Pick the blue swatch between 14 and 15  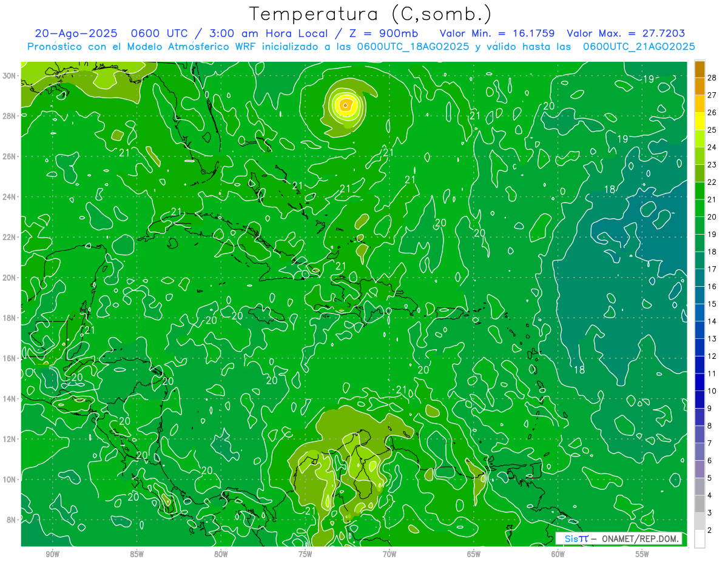tap(699, 312)
